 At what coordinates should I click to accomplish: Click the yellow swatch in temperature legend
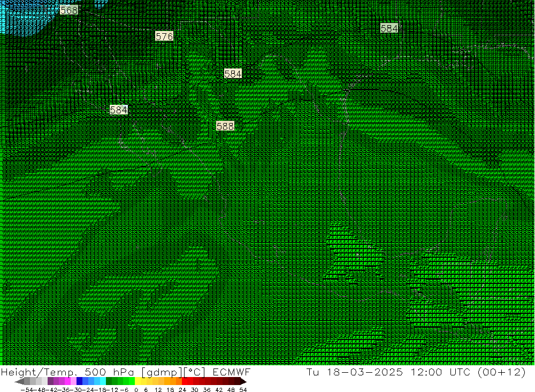pos(138,381)
